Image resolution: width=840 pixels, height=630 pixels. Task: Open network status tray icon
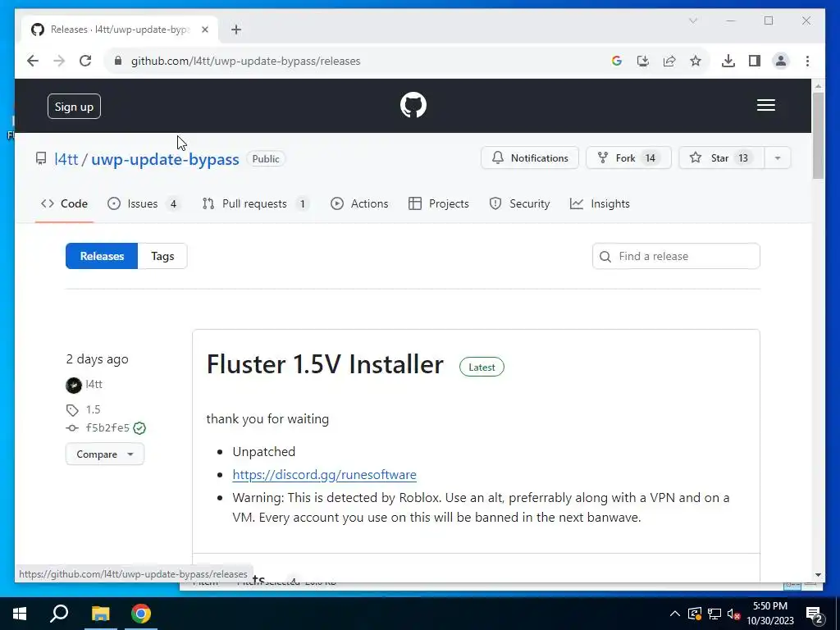pyautogui.click(x=714, y=614)
